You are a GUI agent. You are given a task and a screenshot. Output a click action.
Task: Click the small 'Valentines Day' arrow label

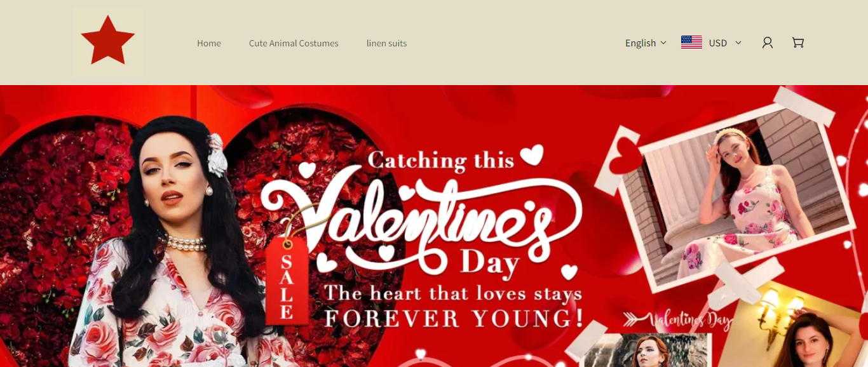[677, 319]
